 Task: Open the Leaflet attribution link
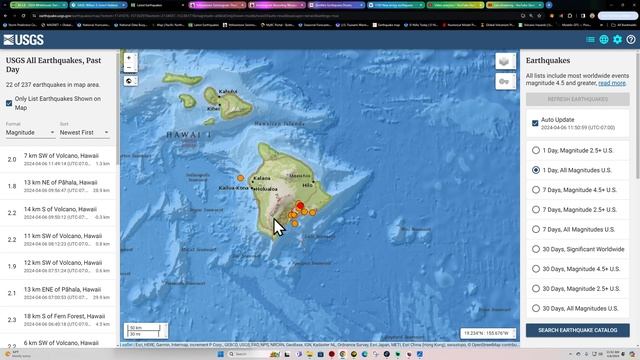[x=126, y=345]
